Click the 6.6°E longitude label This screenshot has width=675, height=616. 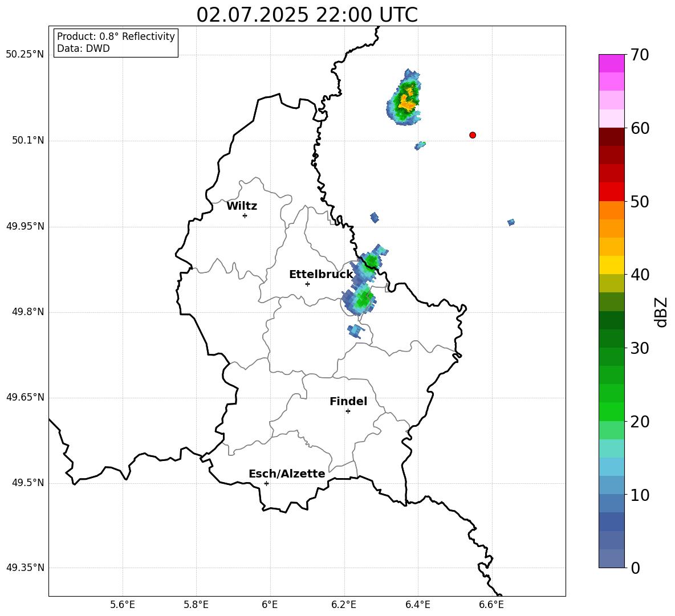click(x=491, y=605)
